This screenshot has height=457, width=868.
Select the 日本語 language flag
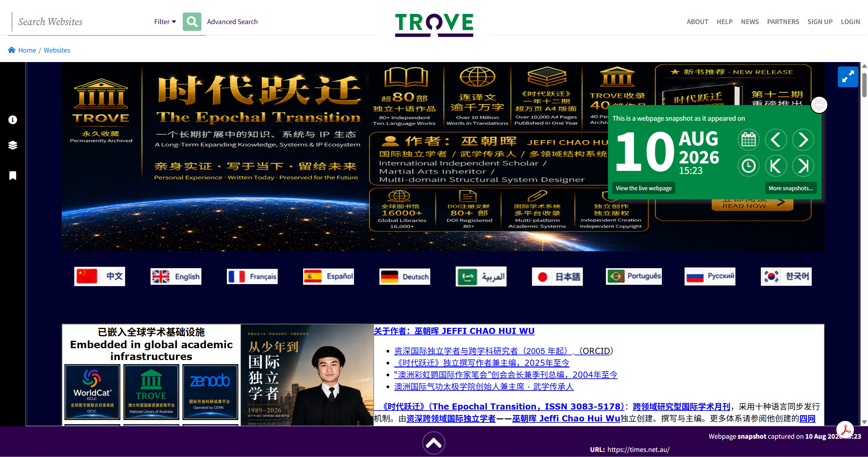click(557, 276)
